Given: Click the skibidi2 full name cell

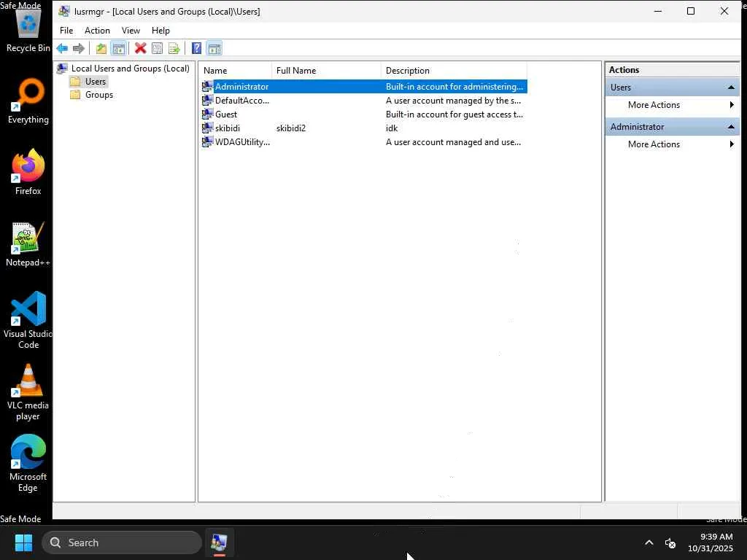Looking at the screenshot, I should [x=290, y=128].
